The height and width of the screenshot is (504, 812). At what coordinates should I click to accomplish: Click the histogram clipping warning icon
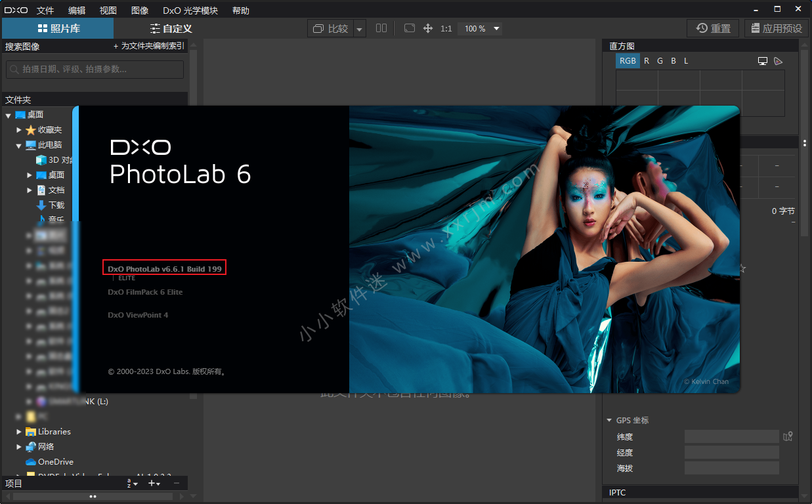pyautogui.click(x=779, y=61)
